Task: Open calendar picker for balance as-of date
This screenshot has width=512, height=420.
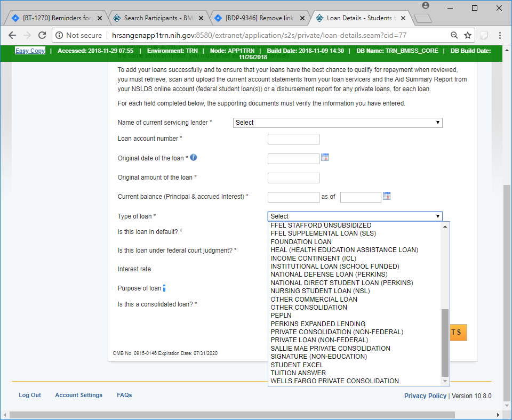Action: tap(387, 196)
